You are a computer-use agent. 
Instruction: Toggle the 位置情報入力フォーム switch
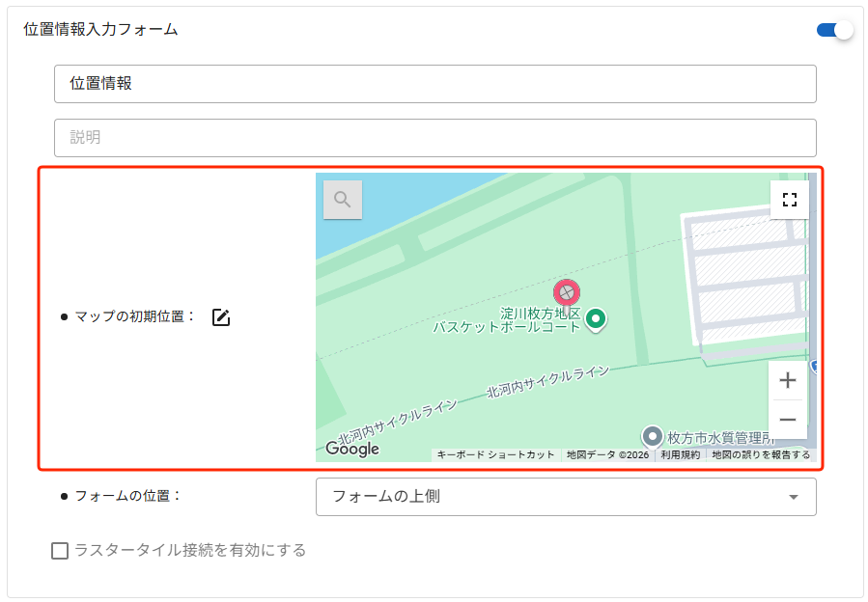[834, 30]
